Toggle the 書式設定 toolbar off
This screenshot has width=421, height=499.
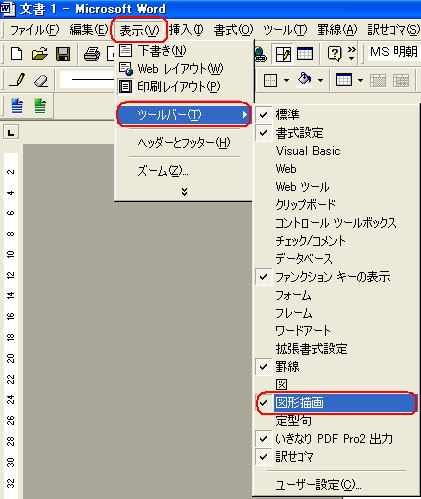(x=337, y=133)
